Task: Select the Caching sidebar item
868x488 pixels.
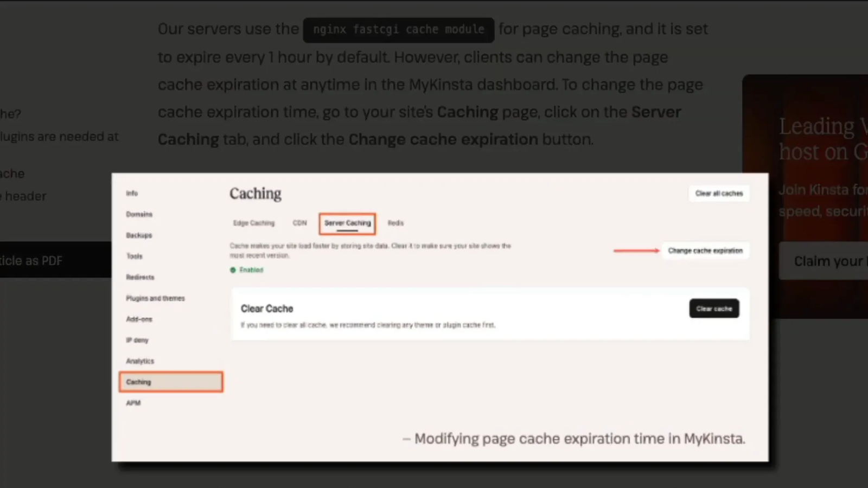Action: [x=171, y=382]
